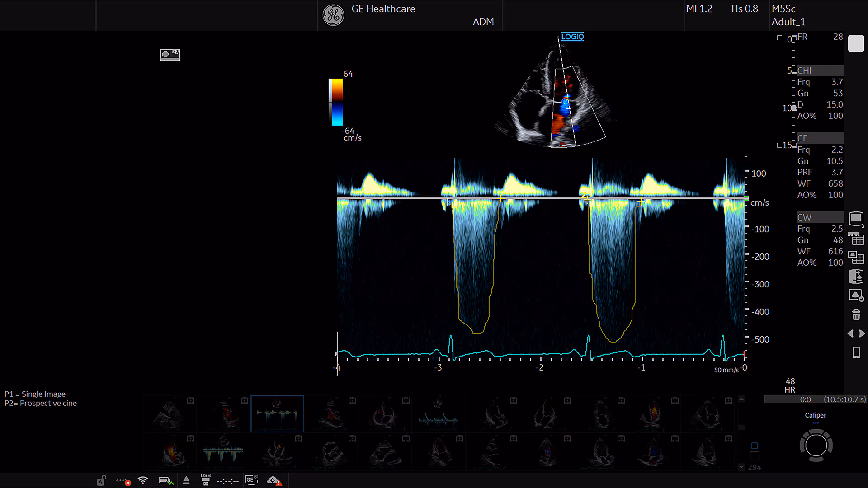Click the eject media icon
Viewport: 868px width, 488px height.
click(x=186, y=481)
